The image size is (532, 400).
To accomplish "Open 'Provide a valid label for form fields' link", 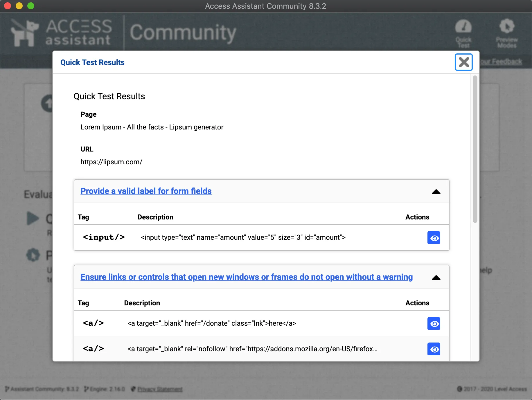I will click(x=146, y=191).
